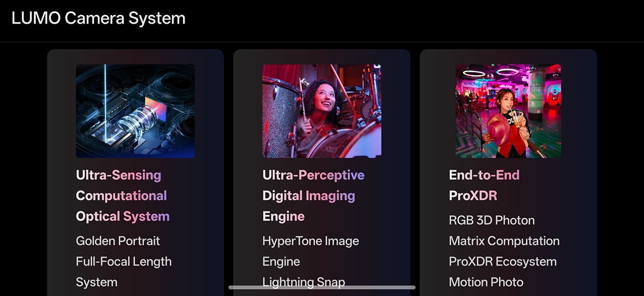
Task: Select the Golden Portrait feature
Action: pos(118,241)
